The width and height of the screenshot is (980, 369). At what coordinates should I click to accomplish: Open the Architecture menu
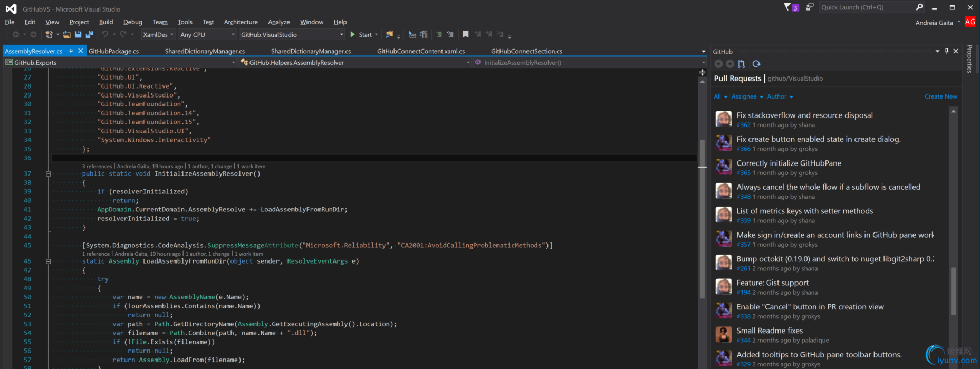[241, 22]
